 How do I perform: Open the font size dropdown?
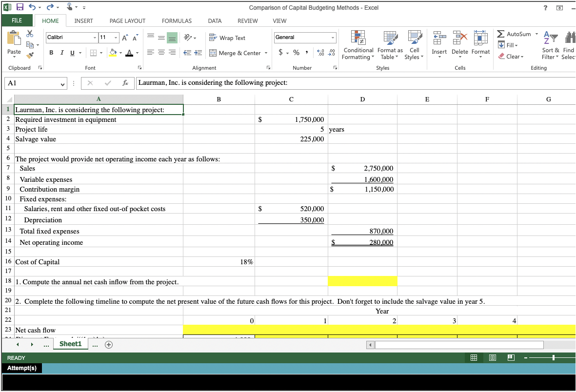point(117,37)
